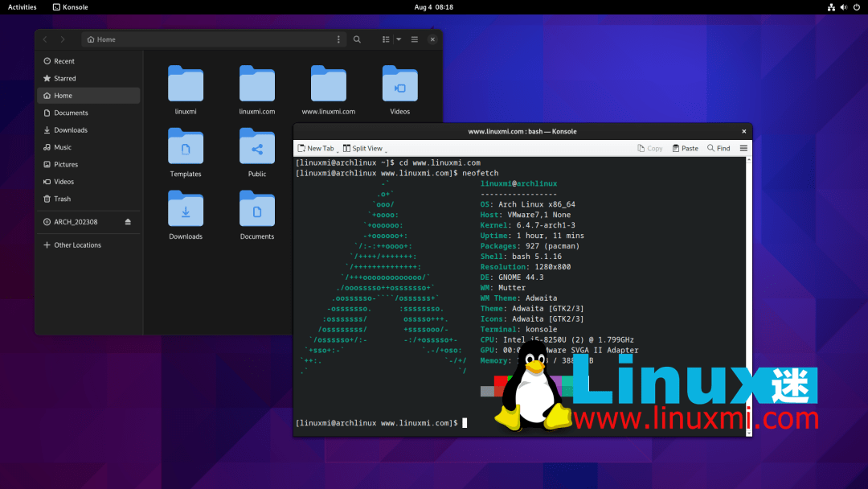
Task: Click the power icon in top bar
Action: (x=857, y=7)
